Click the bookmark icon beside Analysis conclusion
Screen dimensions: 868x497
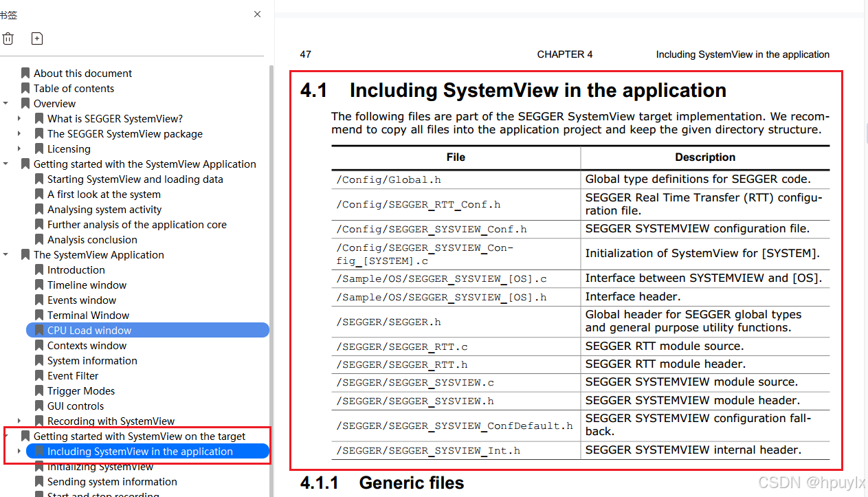point(38,239)
